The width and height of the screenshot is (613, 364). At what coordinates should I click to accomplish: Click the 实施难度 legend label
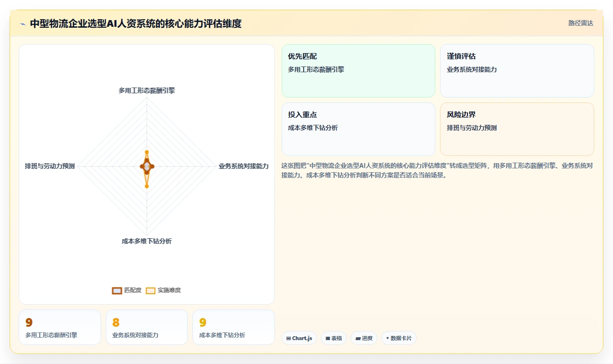click(169, 290)
